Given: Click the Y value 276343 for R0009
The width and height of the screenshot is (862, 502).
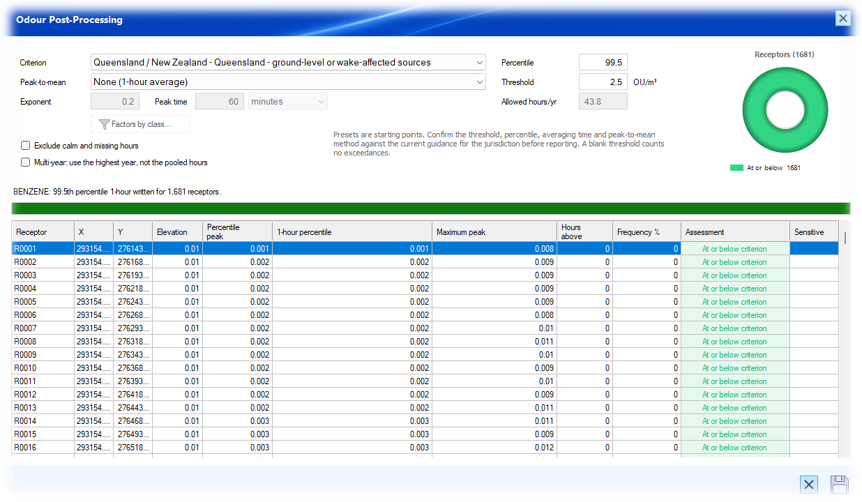Looking at the screenshot, I should point(133,355).
